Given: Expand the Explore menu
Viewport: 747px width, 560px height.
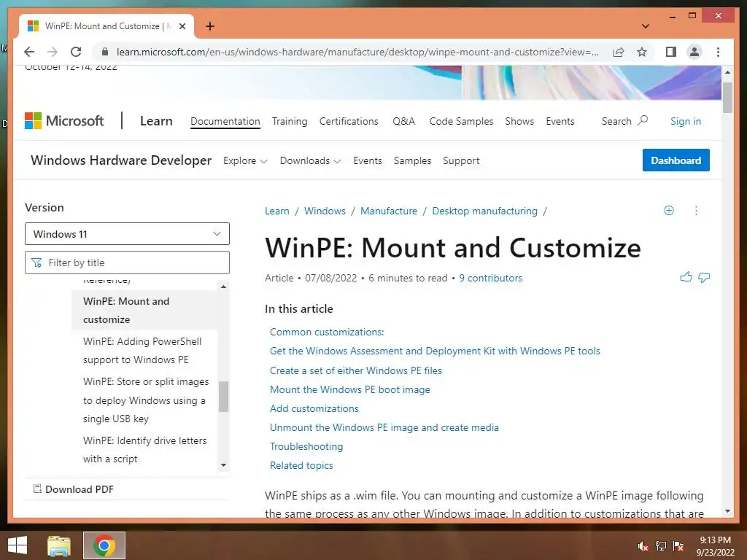Looking at the screenshot, I should coord(245,161).
